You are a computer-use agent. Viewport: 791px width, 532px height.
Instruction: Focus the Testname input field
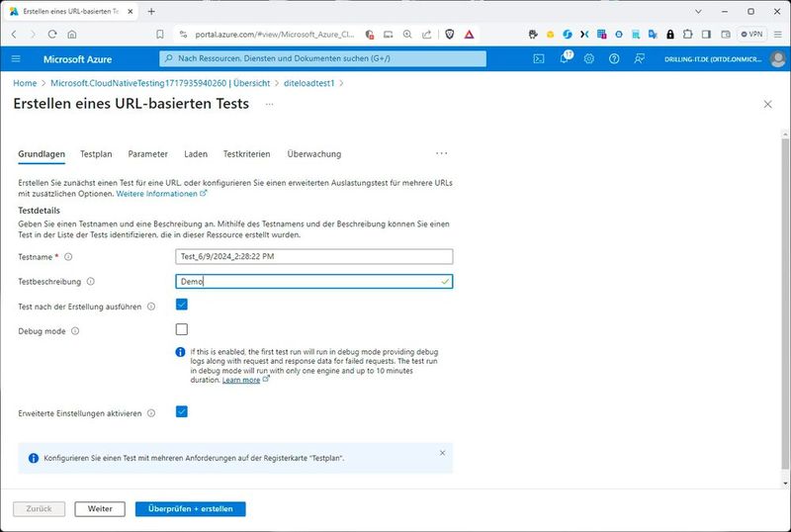313,256
